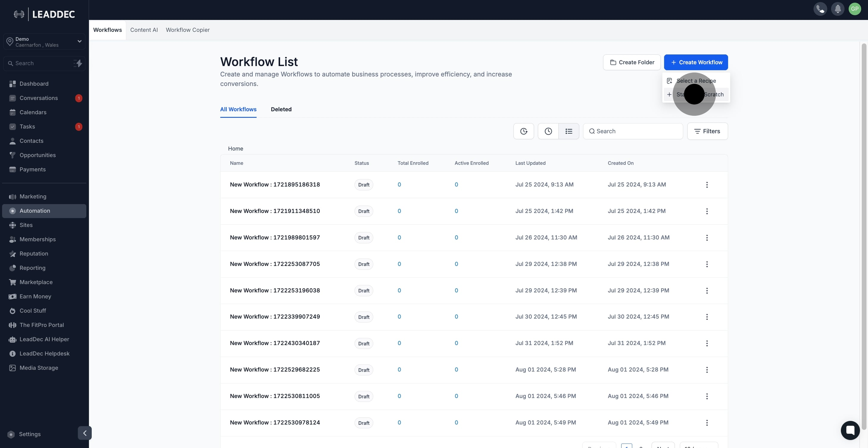Click the quick actions lightning icon
The image size is (868, 448).
(x=78, y=63)
